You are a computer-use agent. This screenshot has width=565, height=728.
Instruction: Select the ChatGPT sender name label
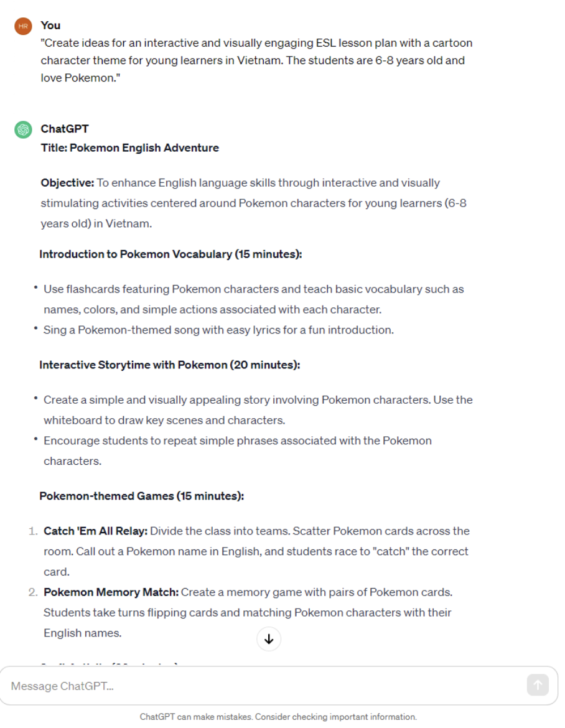tap(64, 129)
